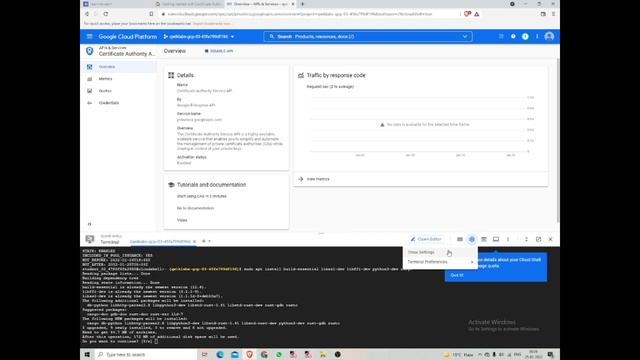Screen dimensions: 640x360
Task: Collapse the left navigation panel arrow
Action: (x=89, y=224)
